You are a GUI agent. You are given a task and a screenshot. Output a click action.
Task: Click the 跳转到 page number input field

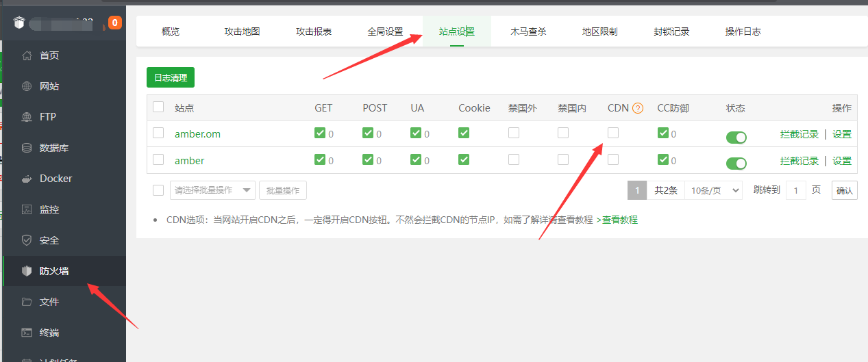click(795, 190)
